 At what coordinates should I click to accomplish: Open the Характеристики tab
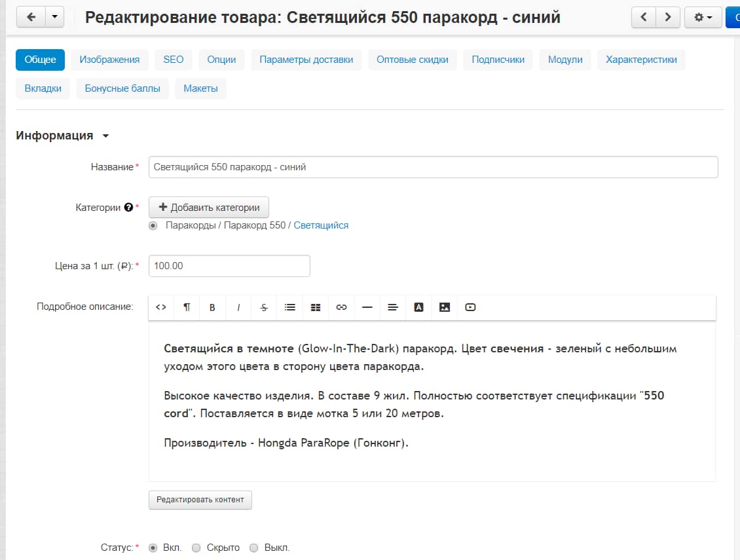(x=640, y=59)
